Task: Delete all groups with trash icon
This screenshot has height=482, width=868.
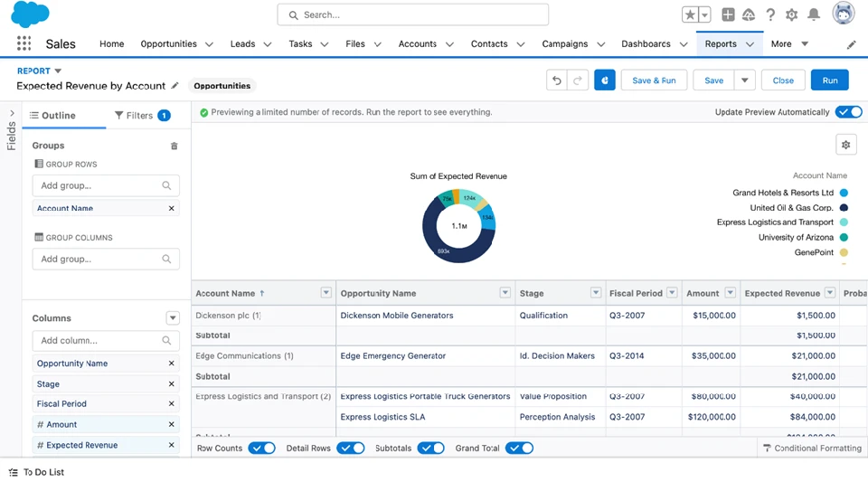Action: tap(174, 146)
